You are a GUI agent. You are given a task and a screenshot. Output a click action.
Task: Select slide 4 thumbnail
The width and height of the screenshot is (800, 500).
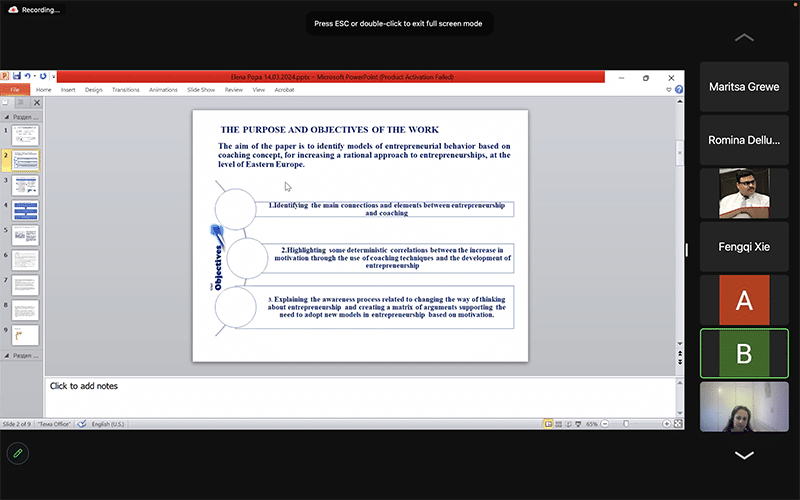[x=25, y=211]
